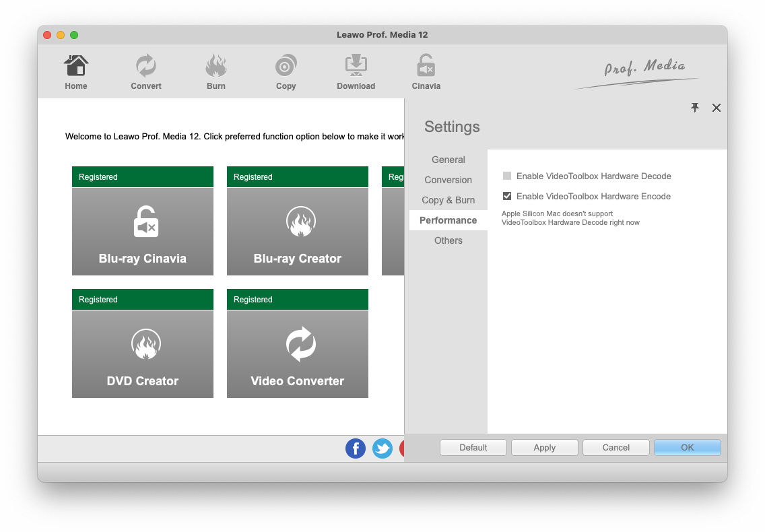Confirm settings with the OK button
The width and height of the screenshot is (765, 532).
688,448
